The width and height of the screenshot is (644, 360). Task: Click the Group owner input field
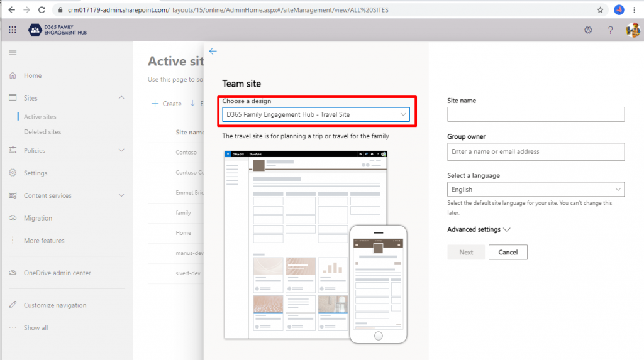(536, 151)
